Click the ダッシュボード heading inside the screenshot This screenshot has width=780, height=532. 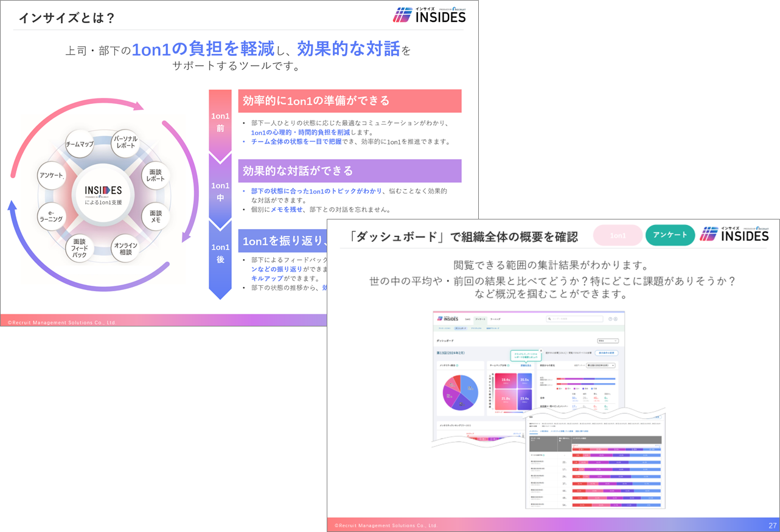pos(445,340)
